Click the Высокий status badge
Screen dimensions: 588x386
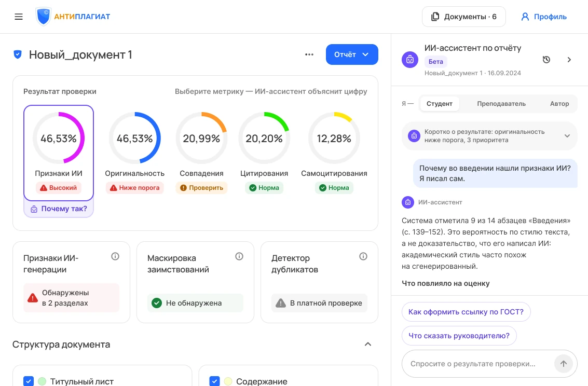[59, 188]
